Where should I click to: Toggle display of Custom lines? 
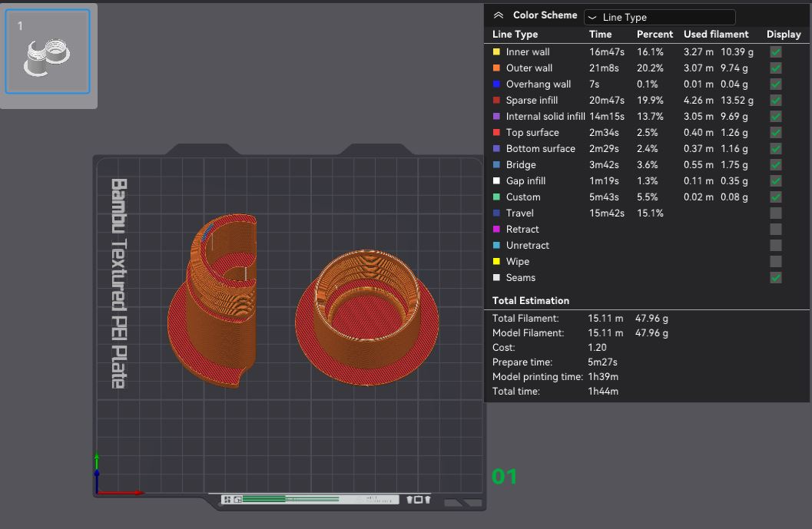[775, 197]
